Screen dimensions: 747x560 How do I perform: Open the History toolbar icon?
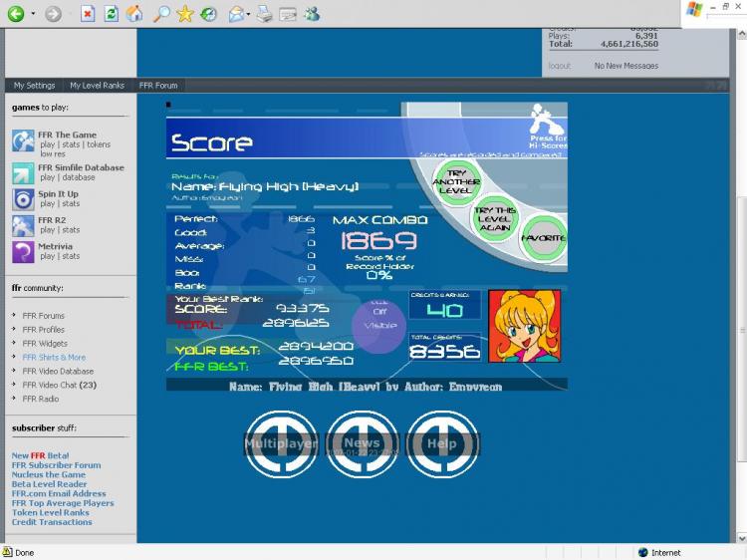tap(208, 14)
